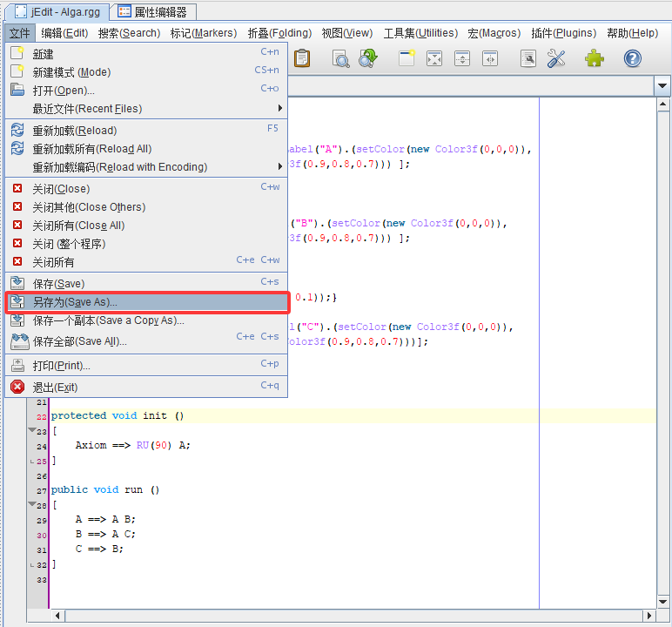Click the new view toolbar icon

(x=407, y=58)
